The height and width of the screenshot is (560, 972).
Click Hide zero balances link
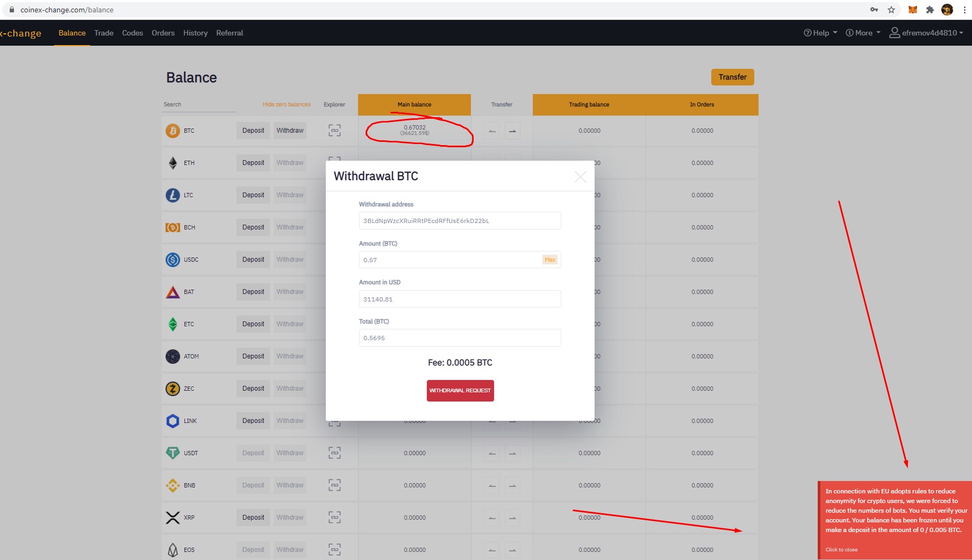click(287, 104)
